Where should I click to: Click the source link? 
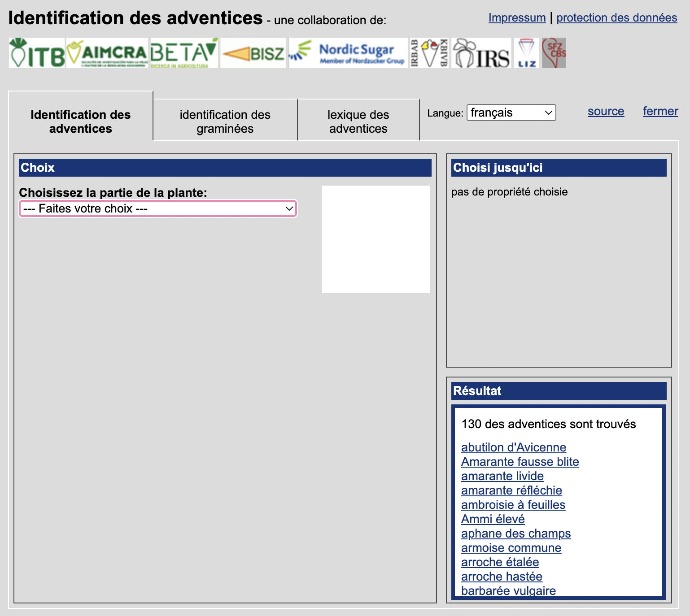[x=606, y=111]
